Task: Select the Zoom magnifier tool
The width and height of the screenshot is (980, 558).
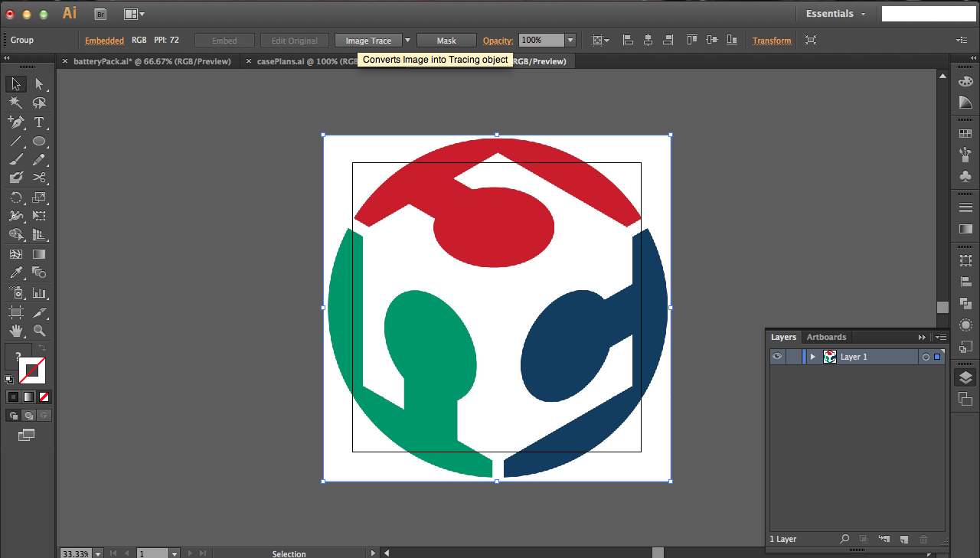Action: [x=39, y=331]
